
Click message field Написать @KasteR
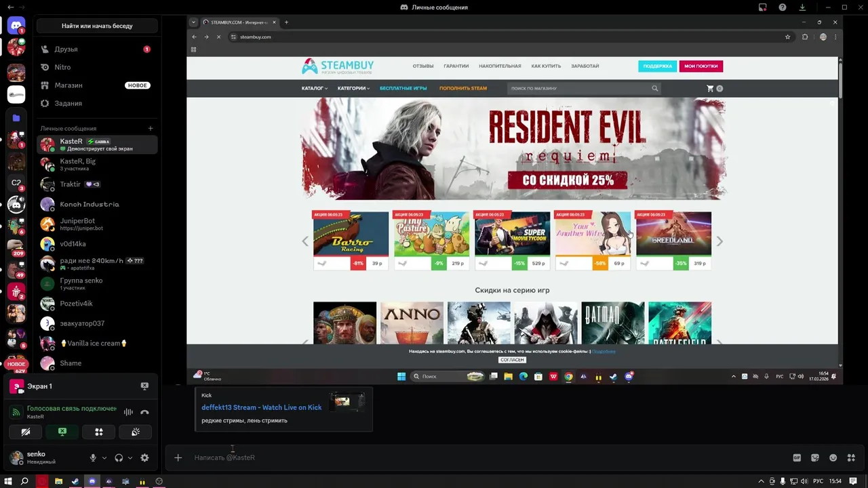(x=488, y=457)
